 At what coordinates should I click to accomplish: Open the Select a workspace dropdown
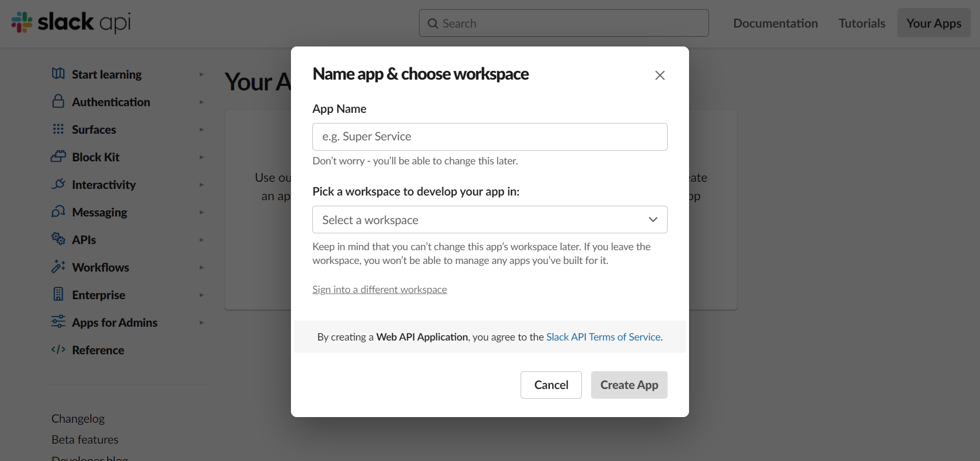pyautogui.click(x=490, y=220)
